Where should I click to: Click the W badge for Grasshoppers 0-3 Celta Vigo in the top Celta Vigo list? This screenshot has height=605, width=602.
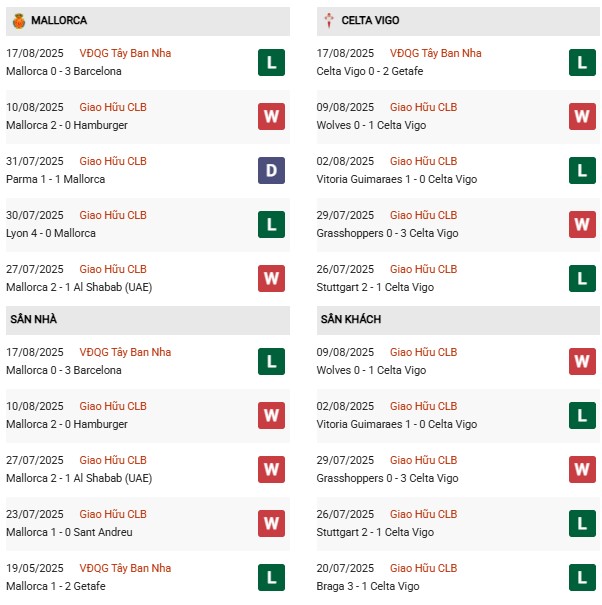tap(582, 225)
